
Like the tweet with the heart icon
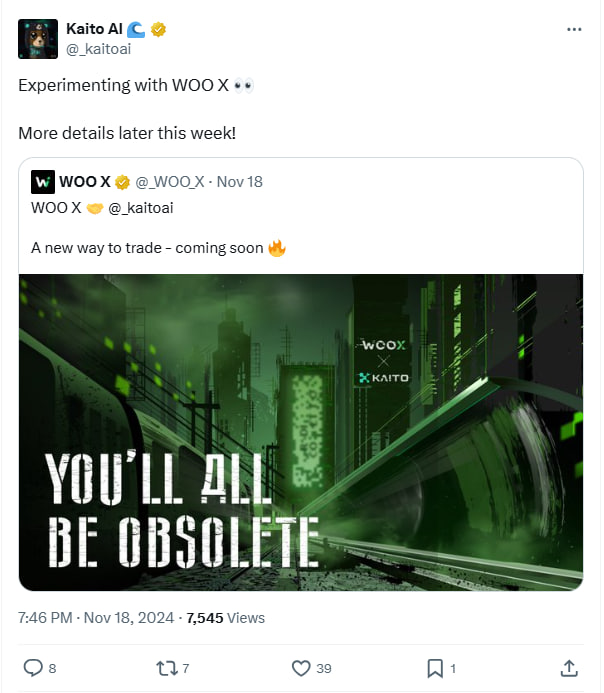click(x=301, y=668)
